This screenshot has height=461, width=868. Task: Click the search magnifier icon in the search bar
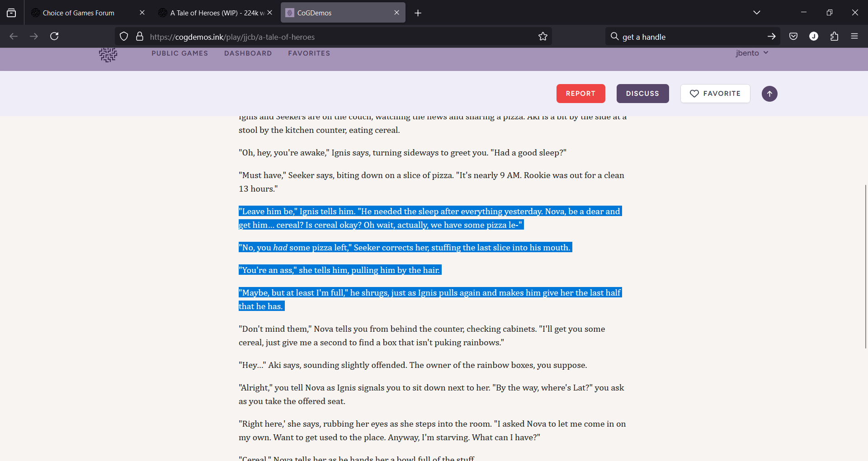click(x=614, y=37)
